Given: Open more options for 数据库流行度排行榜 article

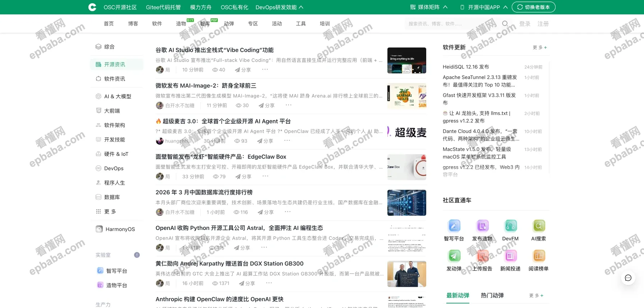Looking at the screenshot, I should (288, 212).
